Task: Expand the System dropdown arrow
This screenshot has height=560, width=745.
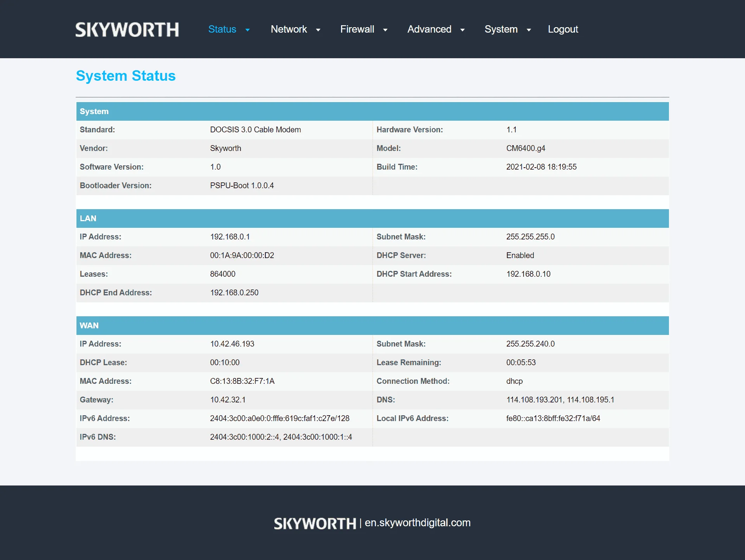Action: [x=529, y=30]
